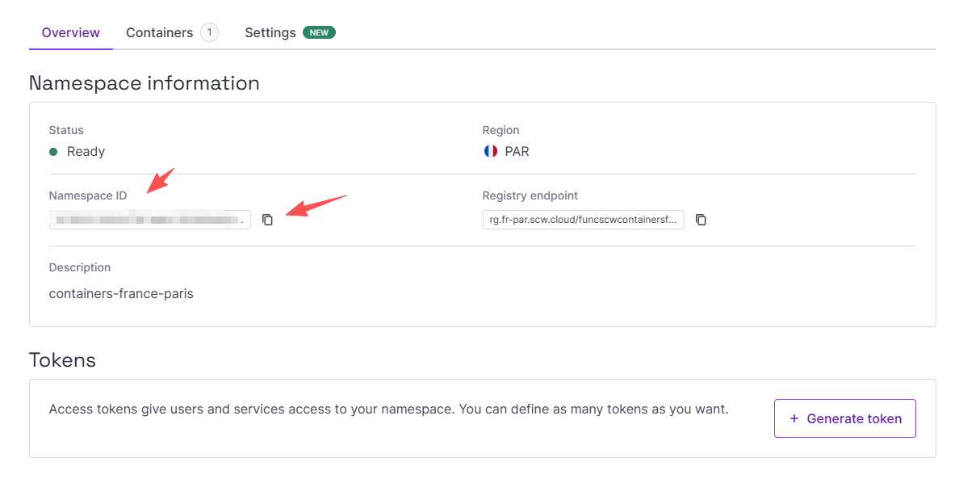
Task: Switch to the Overview tab
Action: (x=71, y=33)
